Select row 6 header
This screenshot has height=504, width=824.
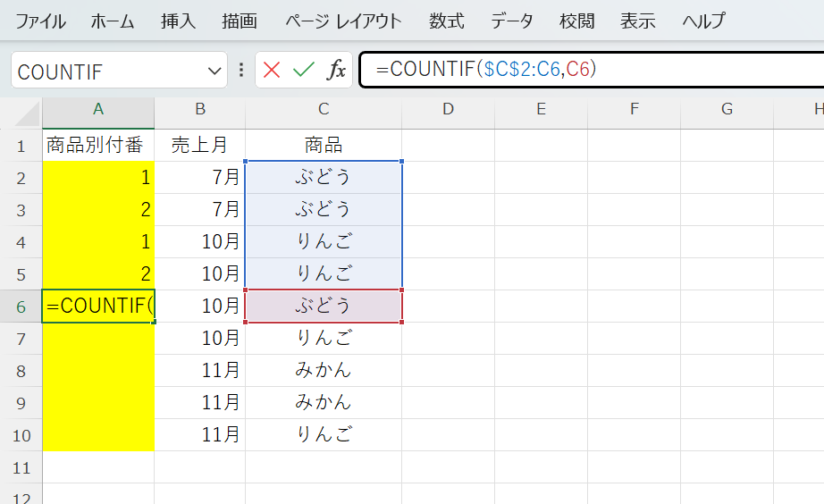click(x=21, y=307)
